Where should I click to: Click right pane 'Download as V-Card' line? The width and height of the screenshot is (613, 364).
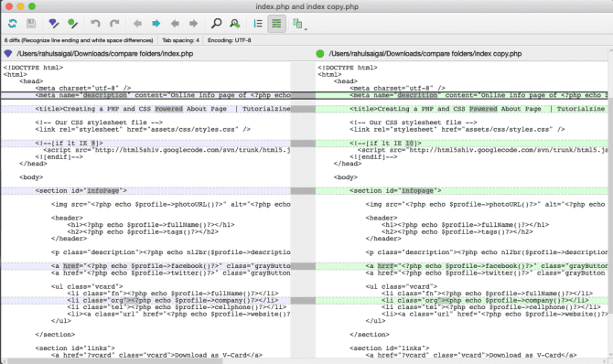(x=471, y=356)
